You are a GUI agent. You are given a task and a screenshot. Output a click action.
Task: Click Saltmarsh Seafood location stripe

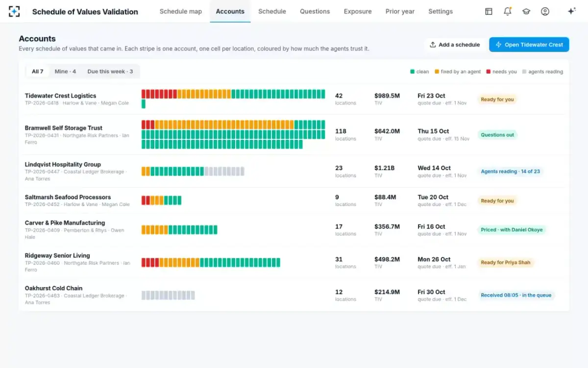pos(162,200)
